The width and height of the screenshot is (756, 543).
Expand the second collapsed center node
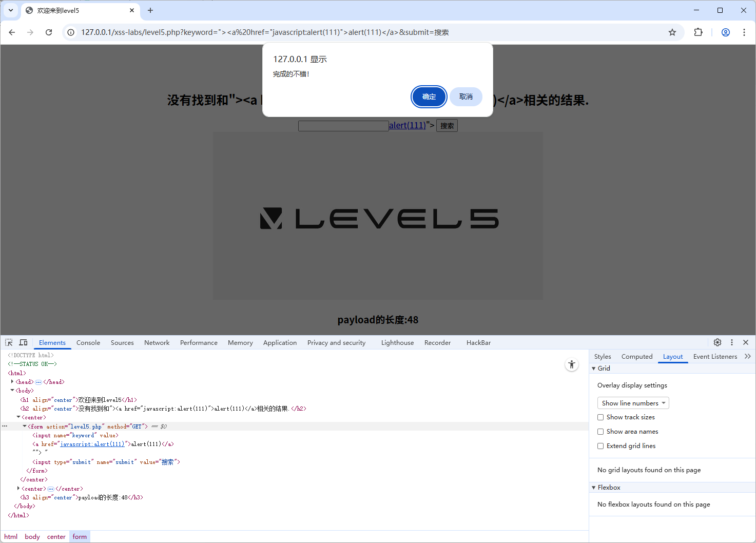coord(18,488)
